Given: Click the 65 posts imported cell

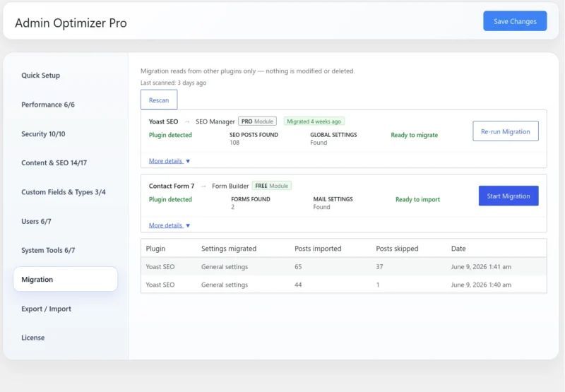Looking at the screenshot, I should (x=298, y=266).
